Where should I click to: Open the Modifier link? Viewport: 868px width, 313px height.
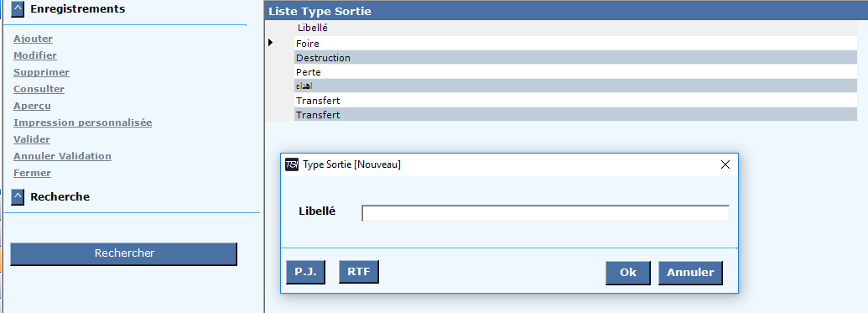point(35,55)
